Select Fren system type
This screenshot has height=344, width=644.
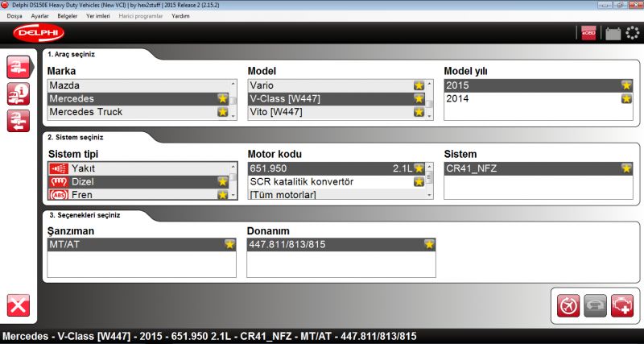[x=138, y=194]
